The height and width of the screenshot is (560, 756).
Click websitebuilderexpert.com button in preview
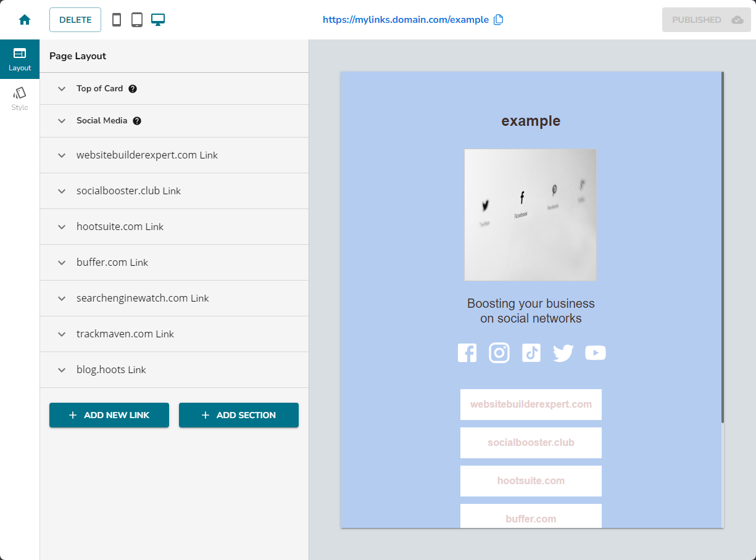[x=531, y=405]
